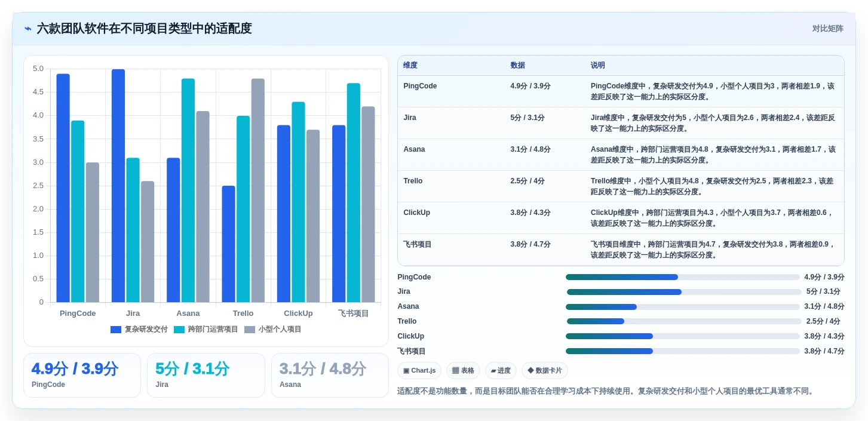Toggle the 跨部门运营项目 legend swatch
This screenshot has height=421, width=868.
click(x=179, y=330)
